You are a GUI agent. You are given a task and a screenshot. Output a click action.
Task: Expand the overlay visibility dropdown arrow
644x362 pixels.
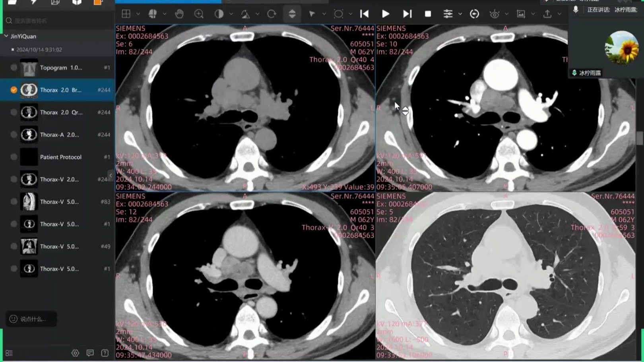(506, 14)
